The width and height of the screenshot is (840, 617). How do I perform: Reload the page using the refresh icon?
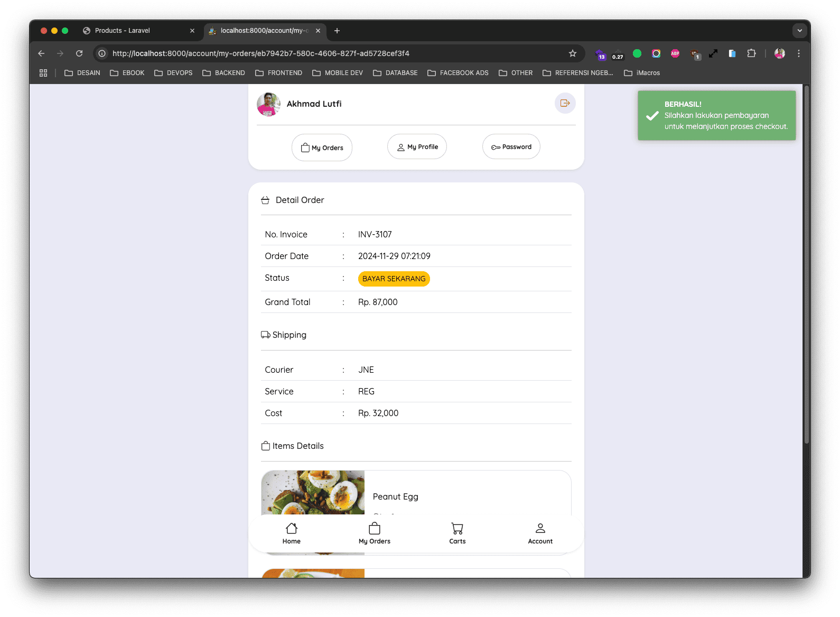(79, 53)
